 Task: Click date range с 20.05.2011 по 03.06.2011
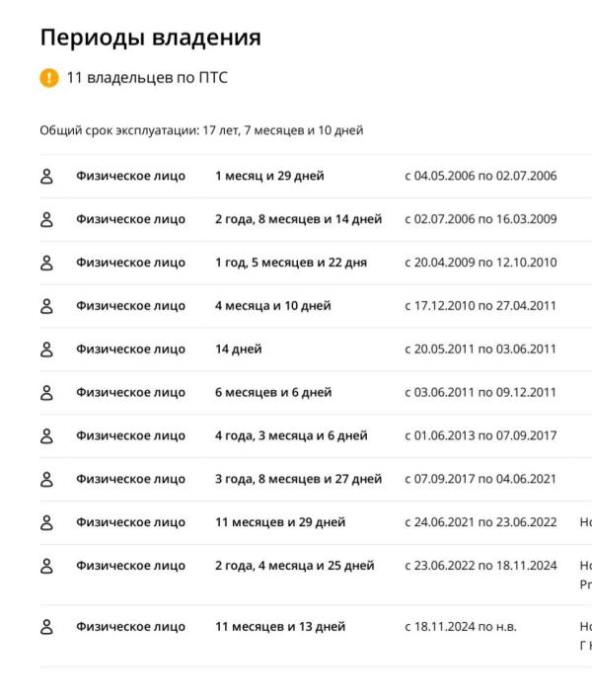(x=481, y=349)
